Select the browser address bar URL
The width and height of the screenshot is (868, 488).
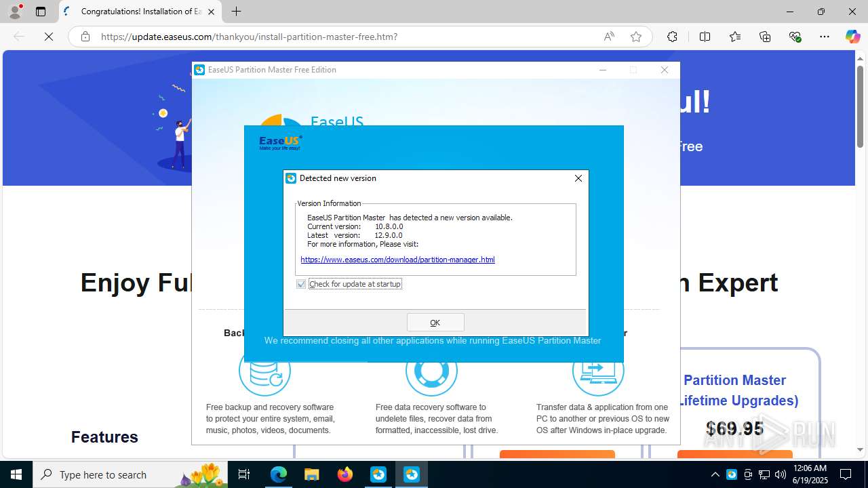250,37
